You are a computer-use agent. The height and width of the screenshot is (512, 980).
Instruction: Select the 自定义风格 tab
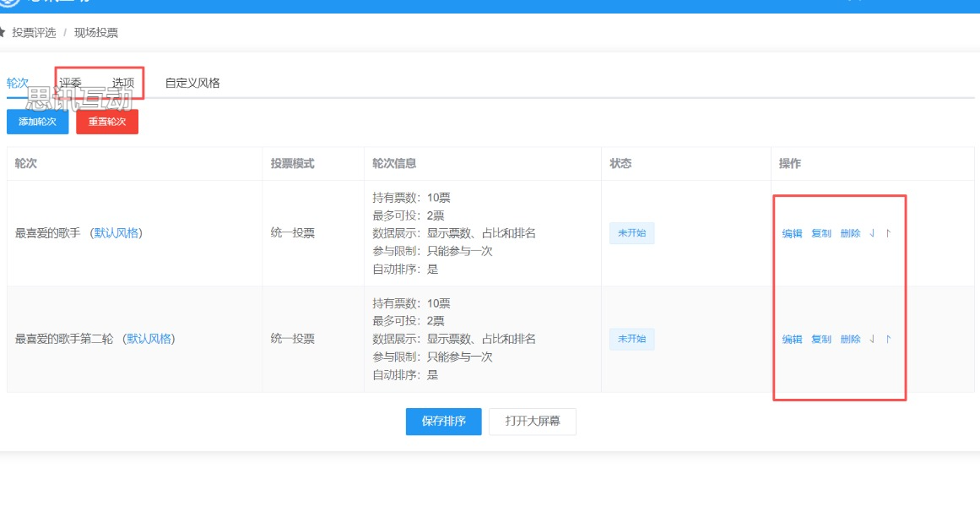click(x=192, y=83)
